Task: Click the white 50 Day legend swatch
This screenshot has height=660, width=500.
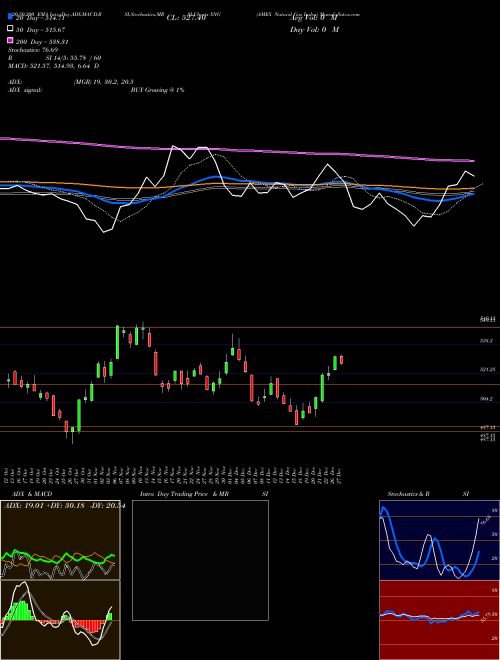Action: point(10,29)
